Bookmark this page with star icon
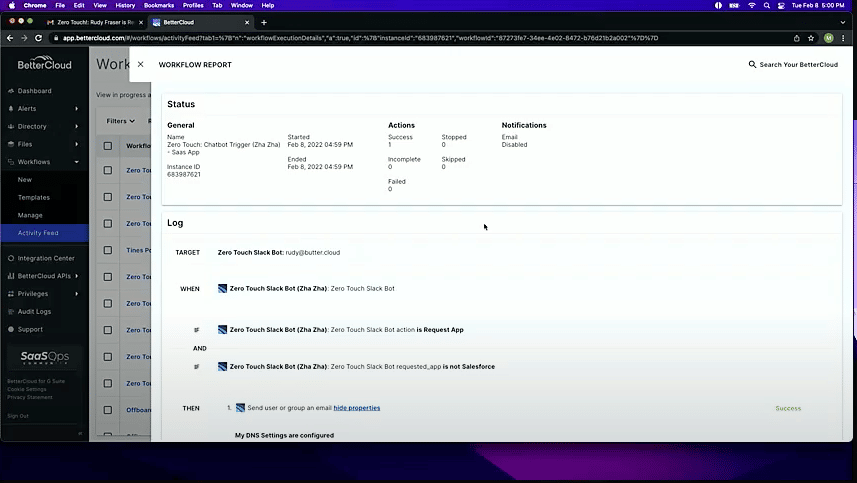857x483 pixels. (811, 38)
